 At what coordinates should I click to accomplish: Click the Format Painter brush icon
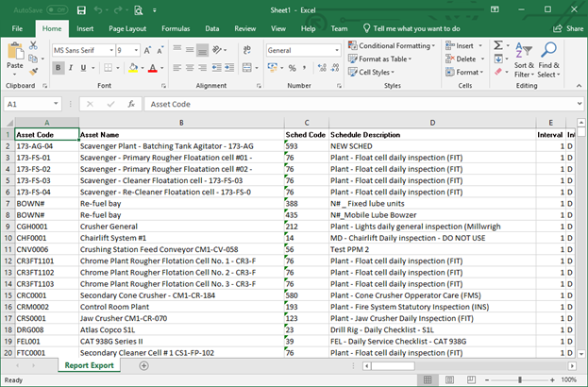coord(33,71)
